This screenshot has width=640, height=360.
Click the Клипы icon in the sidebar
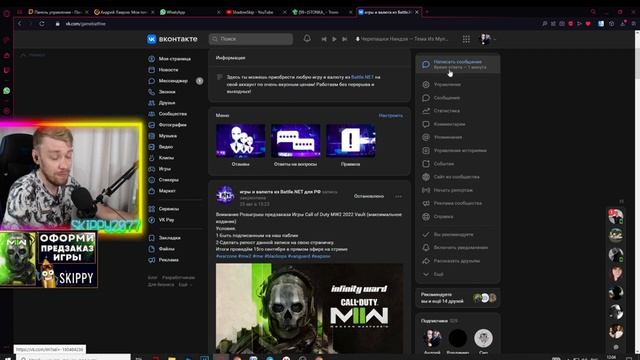pos(151,158)
